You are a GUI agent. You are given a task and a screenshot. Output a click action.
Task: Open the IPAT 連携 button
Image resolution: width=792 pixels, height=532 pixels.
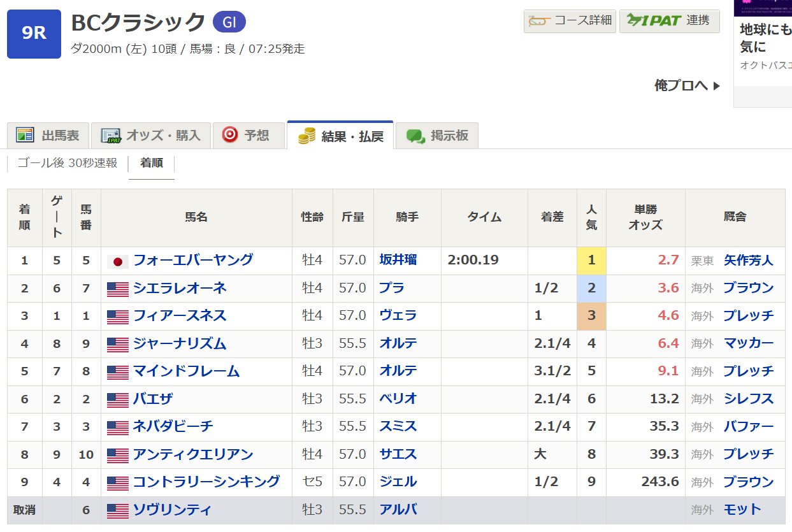669,20
